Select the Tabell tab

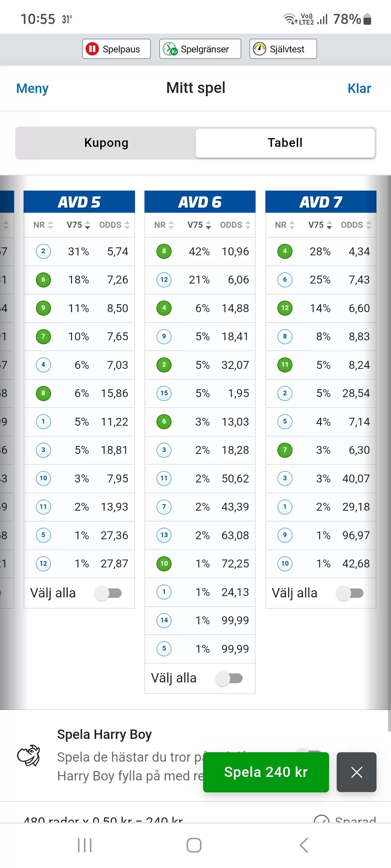point(285,143)
